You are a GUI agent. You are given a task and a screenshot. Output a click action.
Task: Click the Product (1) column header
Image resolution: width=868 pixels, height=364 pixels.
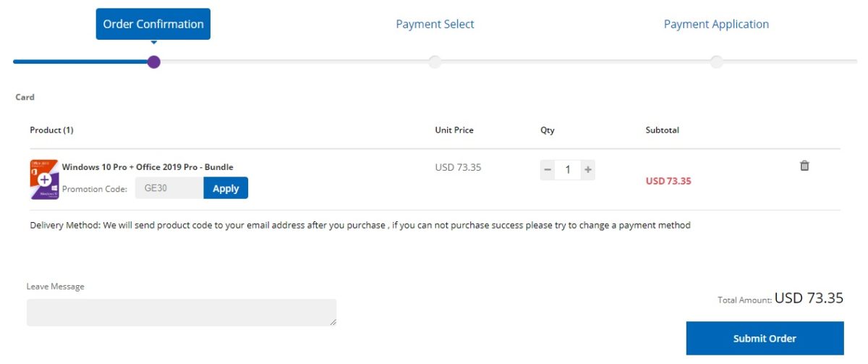pos(51,130)
